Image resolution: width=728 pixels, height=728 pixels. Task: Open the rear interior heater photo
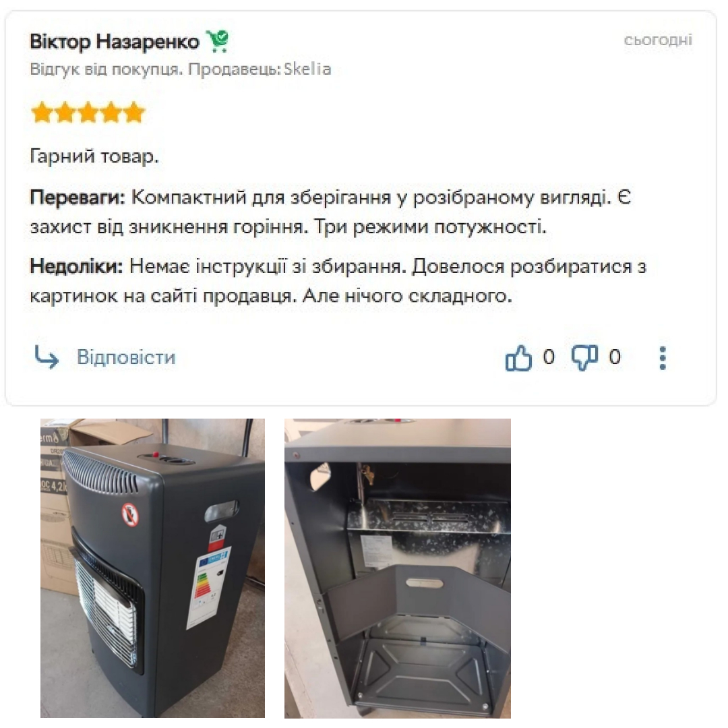tap(398, 568)
